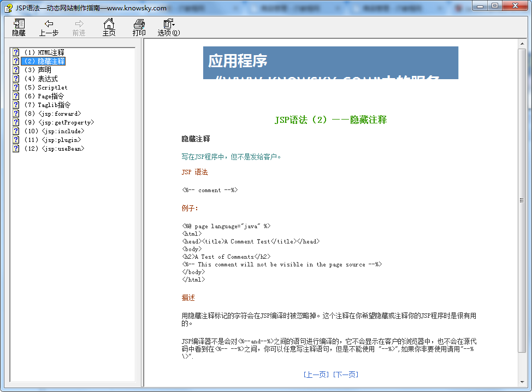The width and height of the screenshot is (532, 392).
Task: Open the (9) <jsp:getProperty> topic
Action: click(x=59, y=122)
